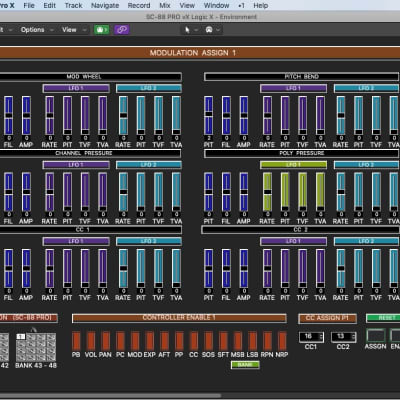Adjust the Poly Pressure LFO 1 RATE slider
The image size is (400, 400).
[x=267, y=192]
